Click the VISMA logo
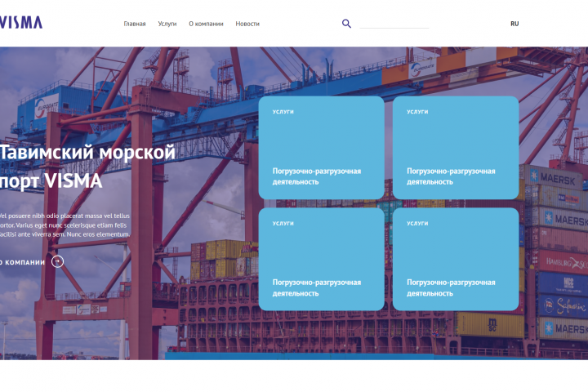 pos(21,23)
